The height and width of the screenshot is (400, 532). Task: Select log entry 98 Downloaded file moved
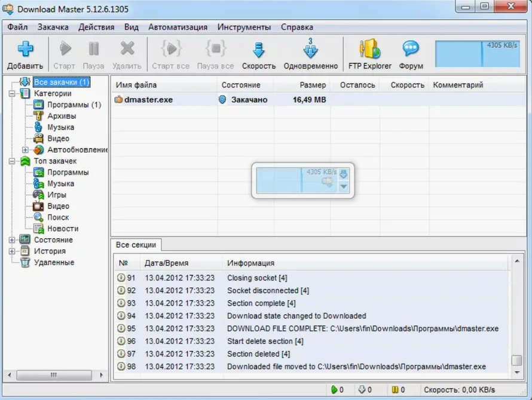coord(312,367)
